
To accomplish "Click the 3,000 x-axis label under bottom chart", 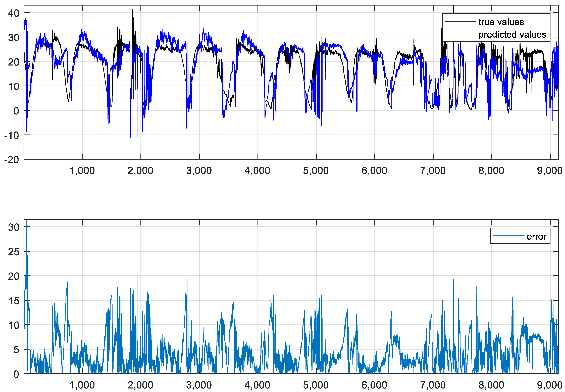I will tap(199, 385).
